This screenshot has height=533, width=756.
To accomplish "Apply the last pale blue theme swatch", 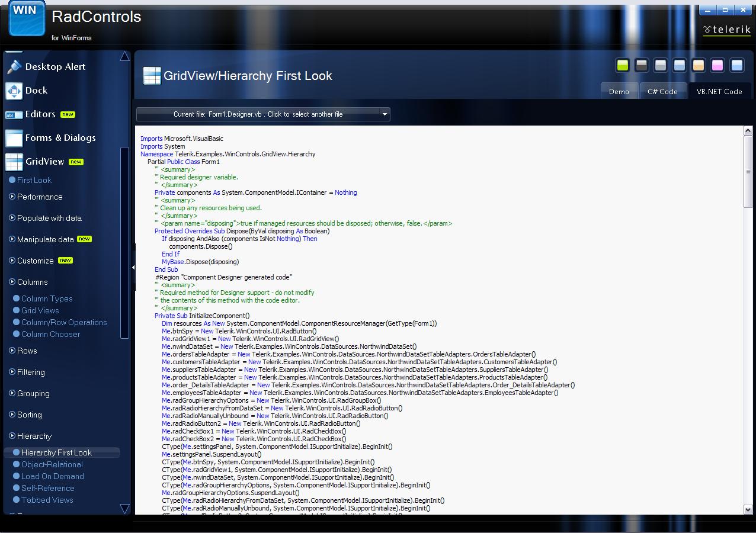I will (x=736, y=65).
